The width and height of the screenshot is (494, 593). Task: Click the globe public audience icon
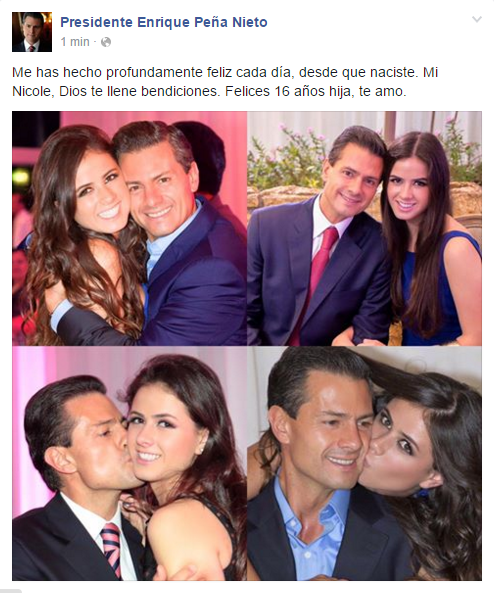[106, 42]
